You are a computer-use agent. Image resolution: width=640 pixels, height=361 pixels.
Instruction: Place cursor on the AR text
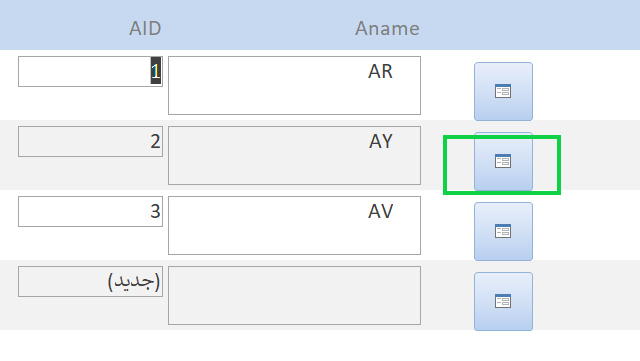coord(380,71)
